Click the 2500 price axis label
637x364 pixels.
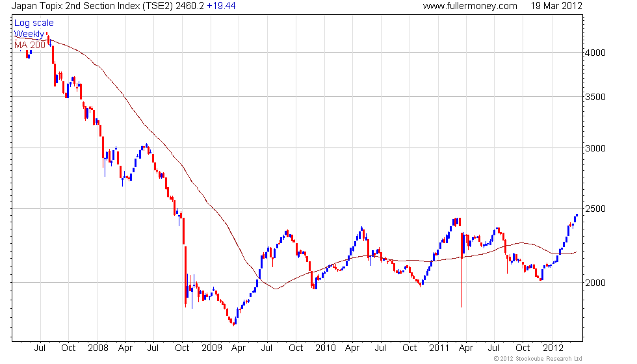pos(595,209)
